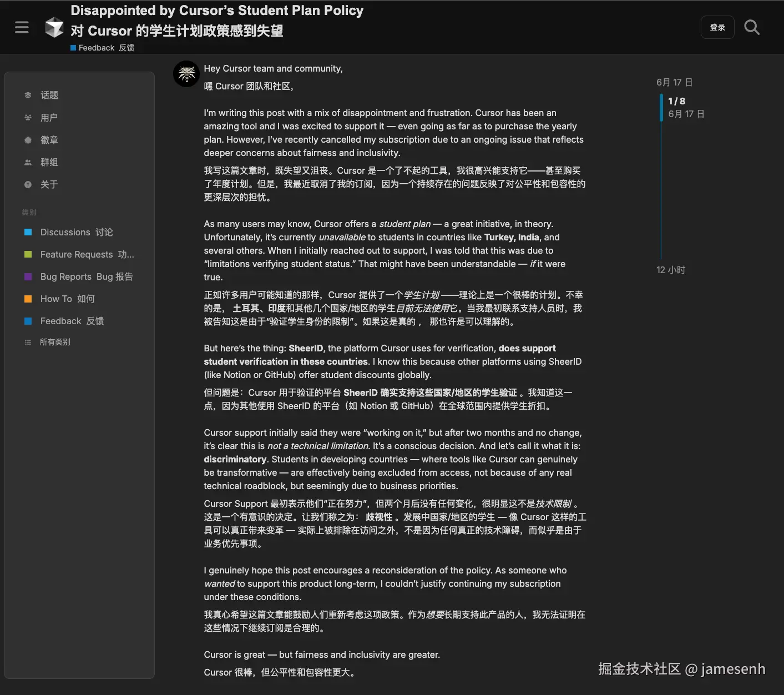Open the Discussions 讨论 category

pyautogui.click(x=75, y=232)
